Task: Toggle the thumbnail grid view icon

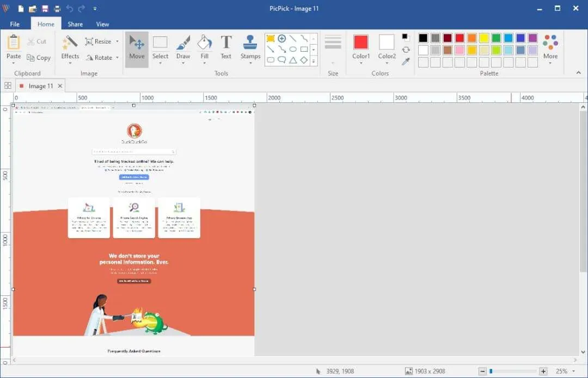Action: [x=8, y=85]
